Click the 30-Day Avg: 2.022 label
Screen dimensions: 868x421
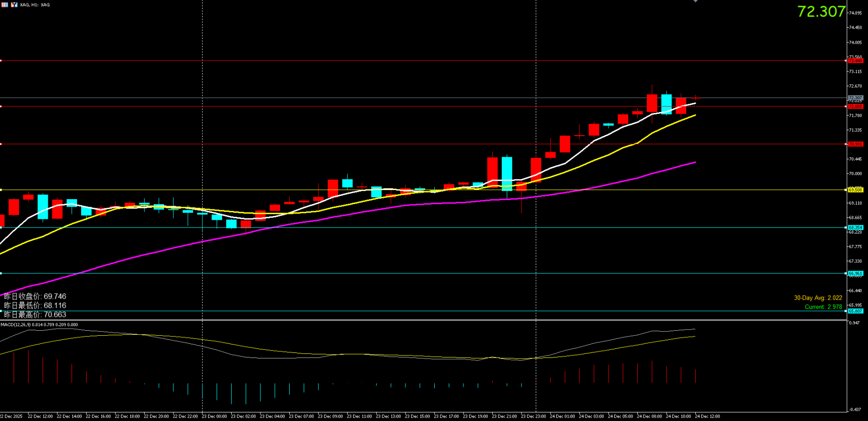tap(818, 298)
